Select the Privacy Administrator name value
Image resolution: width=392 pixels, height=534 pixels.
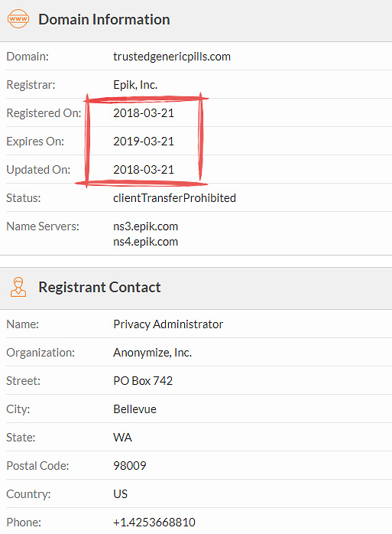pos(168,324)
